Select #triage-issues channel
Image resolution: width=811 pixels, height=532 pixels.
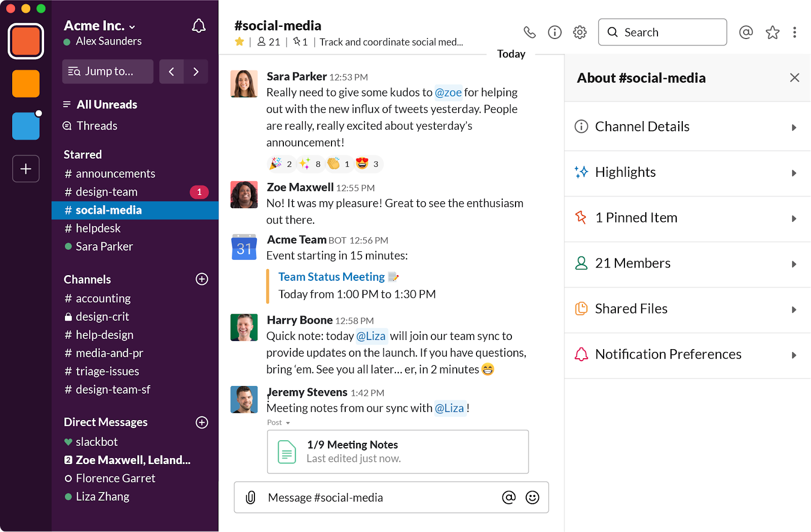coord(135,371)
